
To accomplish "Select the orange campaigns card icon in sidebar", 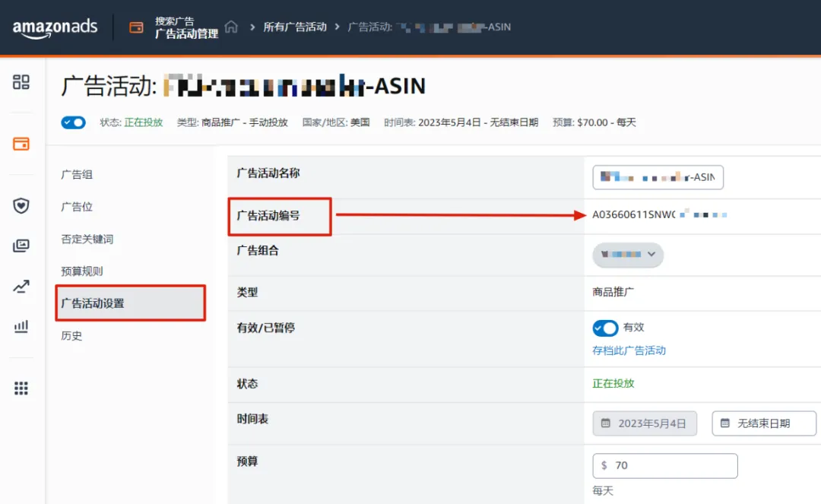I will click(21, 144).
